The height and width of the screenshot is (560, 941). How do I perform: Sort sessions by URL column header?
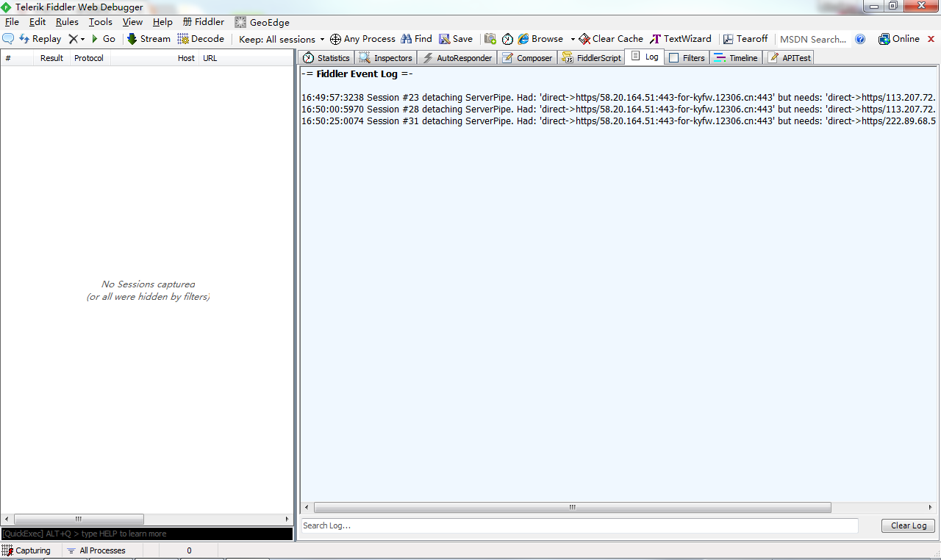pyautogui.click(x=246, y=58)
